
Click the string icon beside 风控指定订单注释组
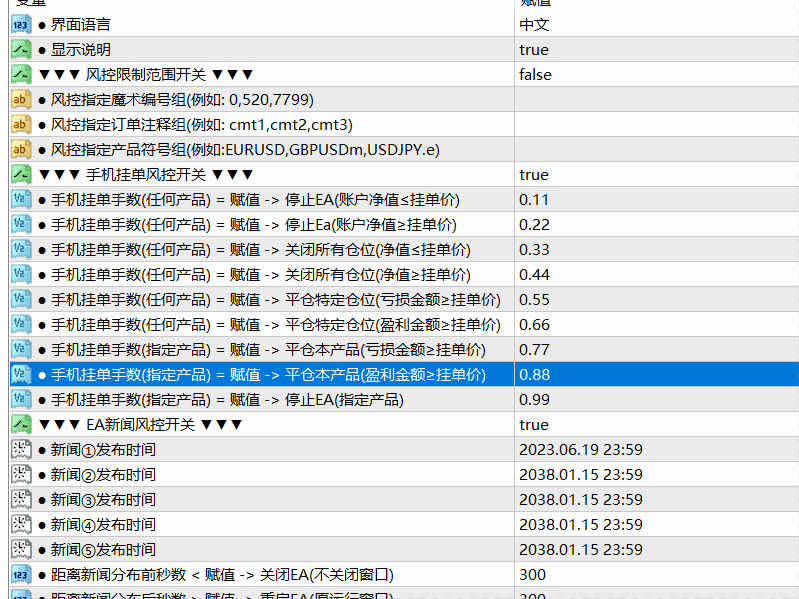click(21, 124)
